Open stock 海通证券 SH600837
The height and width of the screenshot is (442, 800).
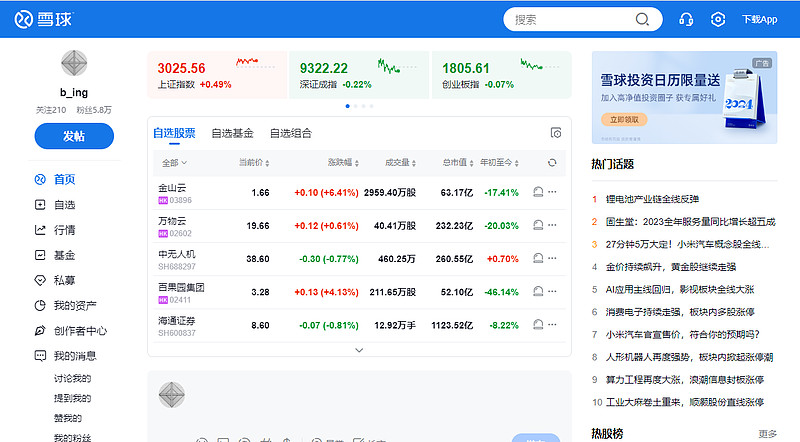point(177,326)
